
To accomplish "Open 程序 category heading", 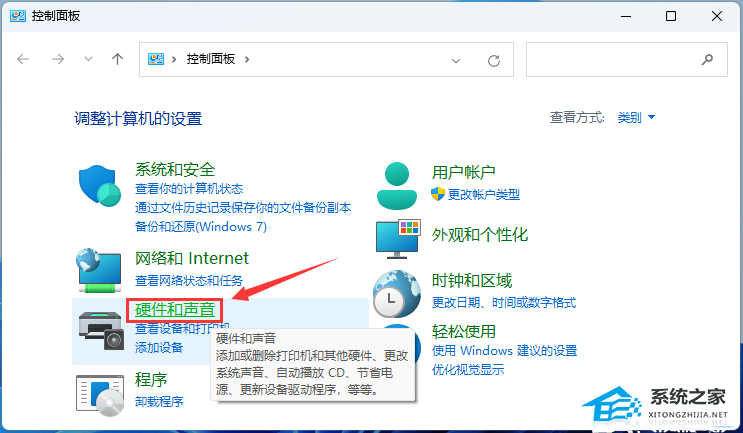I will [151, 380].
